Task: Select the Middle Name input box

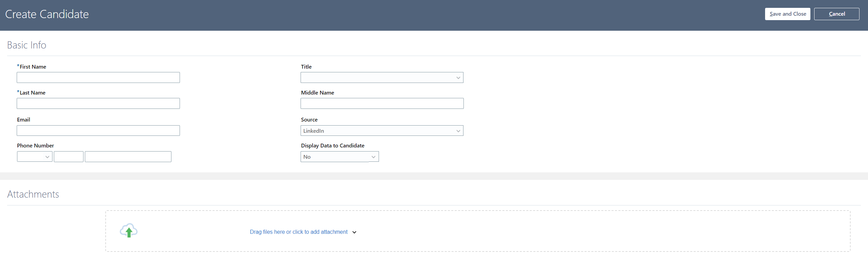Action: click(382, 103)
